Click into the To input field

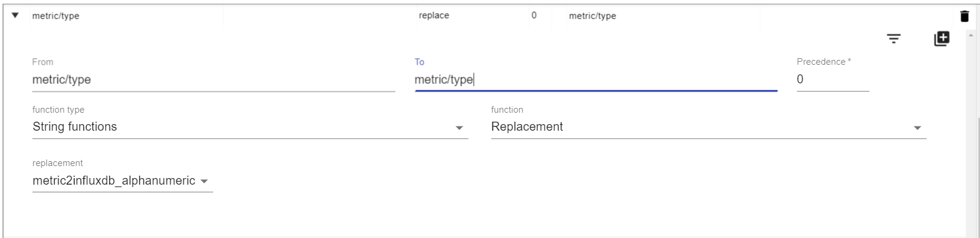(x=596, y=79)
